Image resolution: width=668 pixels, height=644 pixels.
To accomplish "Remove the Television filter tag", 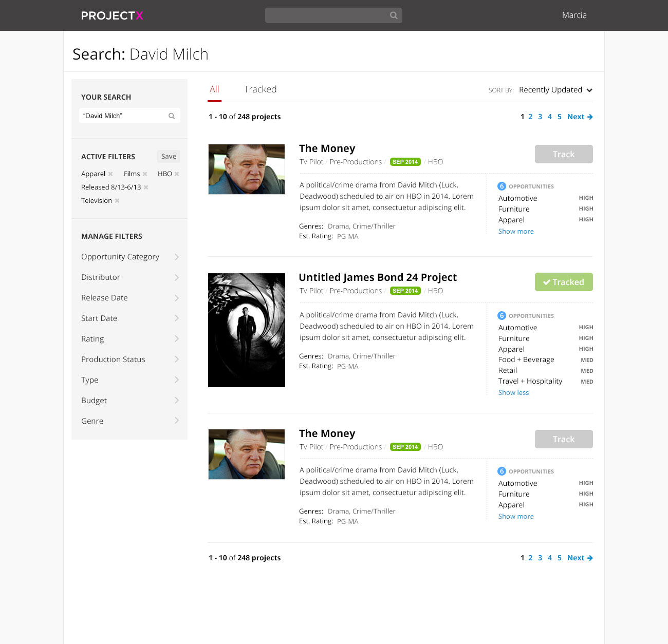I will click(117, 201).
